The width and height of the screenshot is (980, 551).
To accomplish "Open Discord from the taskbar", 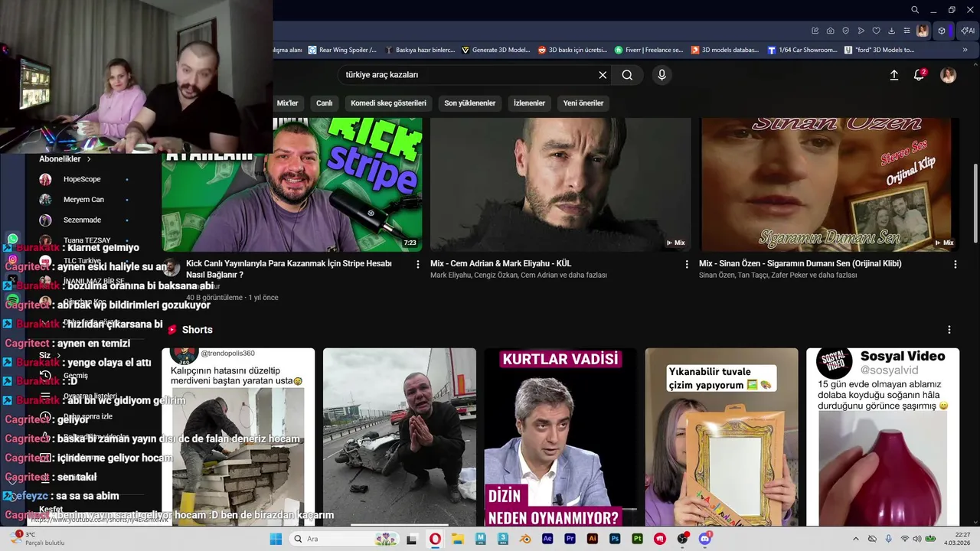I will pyautogui.click(x=705, y=539).
